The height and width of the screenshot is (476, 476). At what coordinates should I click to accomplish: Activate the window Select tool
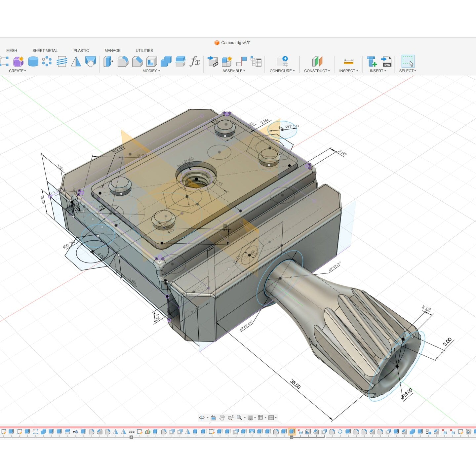coord(408,61)
